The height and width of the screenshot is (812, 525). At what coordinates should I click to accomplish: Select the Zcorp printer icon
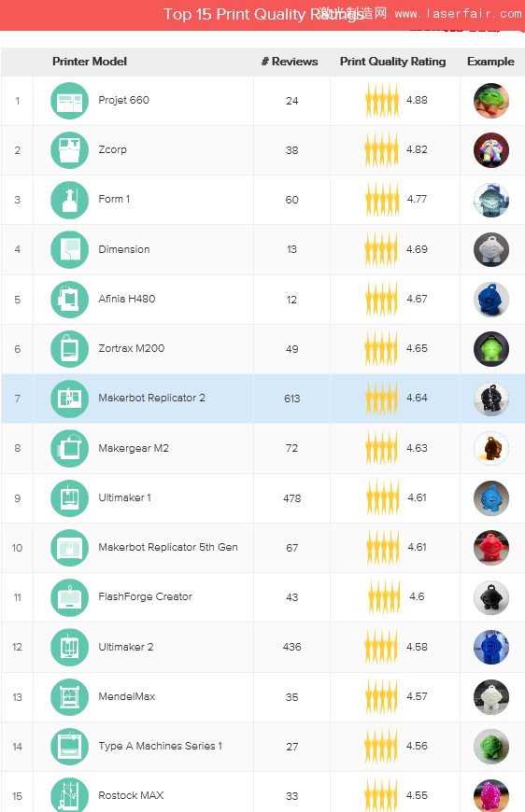pyautogui.click(x=69, y=150)
